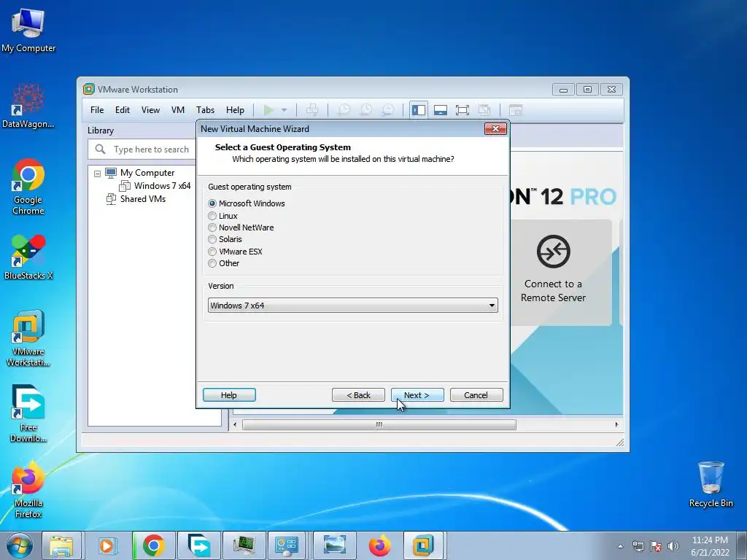Click the Connect to a Remote Server icon
747x560 pixels.
pyautogui.click(x=553, y=252)
